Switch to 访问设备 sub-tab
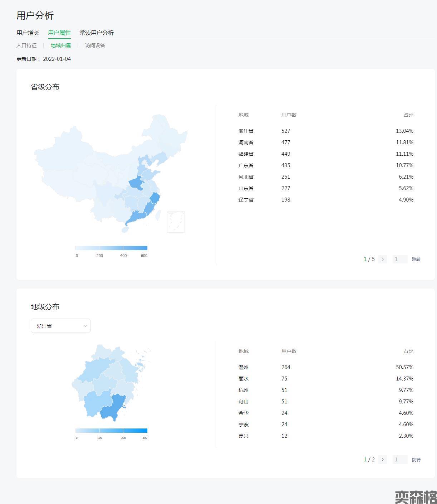The image size is (437, 504). (95, 45)
